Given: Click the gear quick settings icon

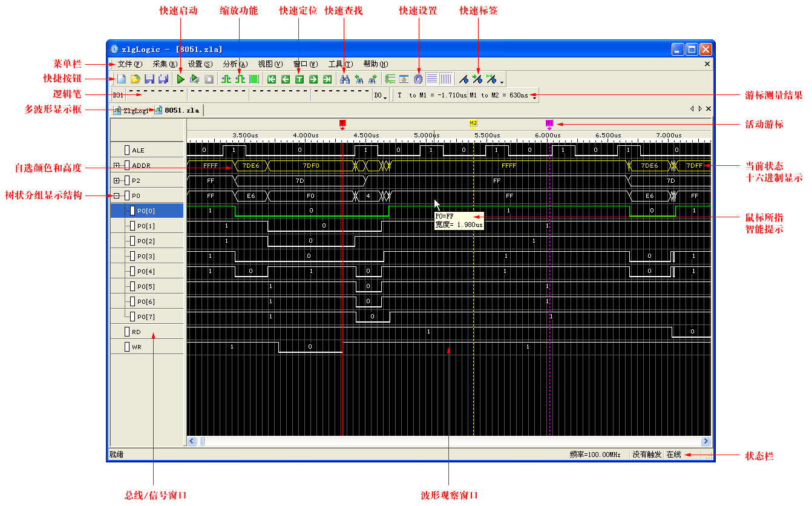Looking at the screenshot, I should pyautogui.click(x=417, y=79).
